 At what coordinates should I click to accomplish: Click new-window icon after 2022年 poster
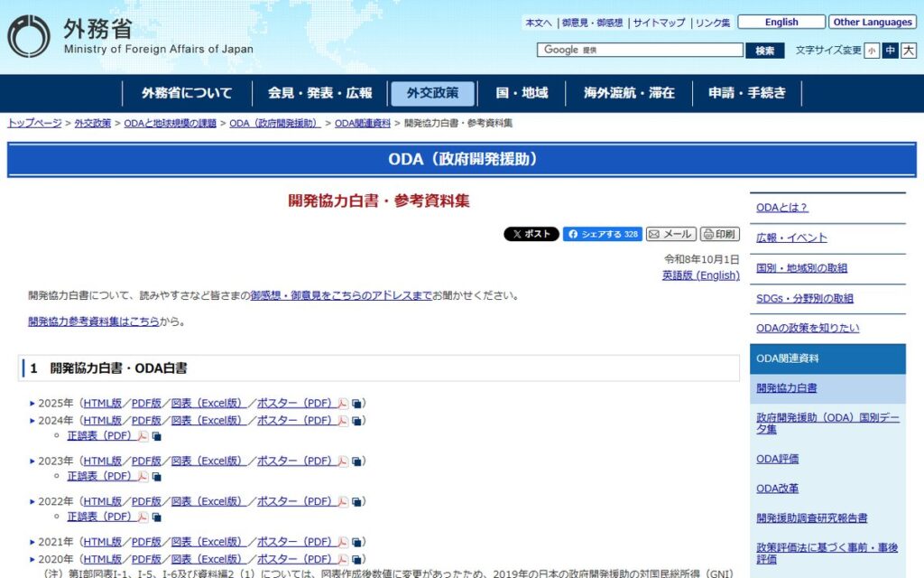click(356, 502)
